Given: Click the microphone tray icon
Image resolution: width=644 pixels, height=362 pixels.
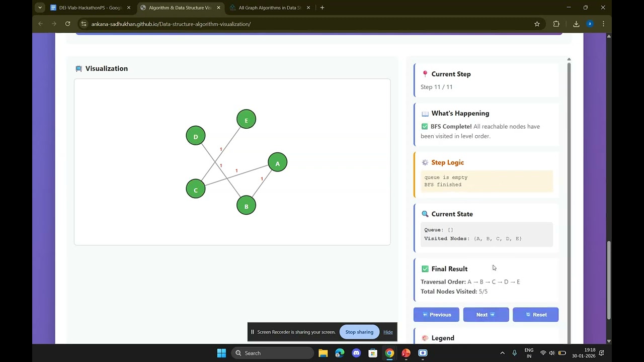Looking at the screenshot, I should click(514, 353).
